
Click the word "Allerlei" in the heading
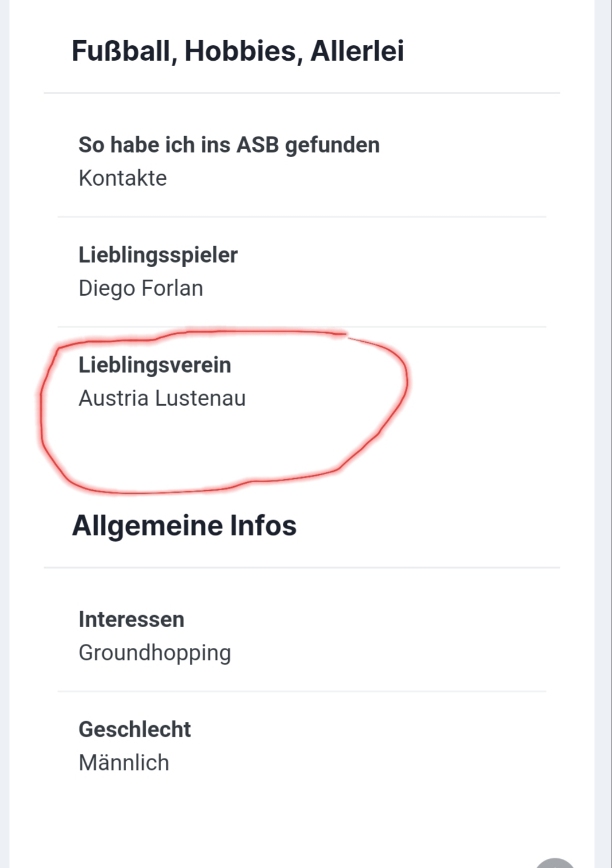click(357, 52)
